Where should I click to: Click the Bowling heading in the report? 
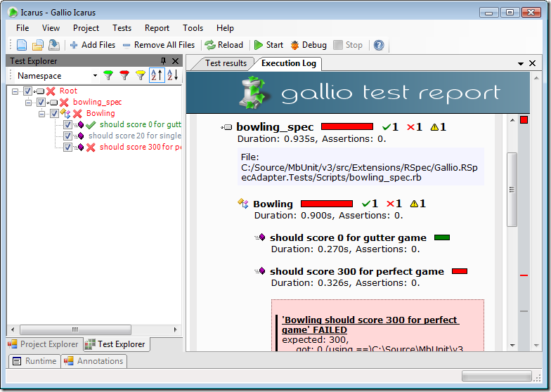pyautogui.click(x=273, y=204)
